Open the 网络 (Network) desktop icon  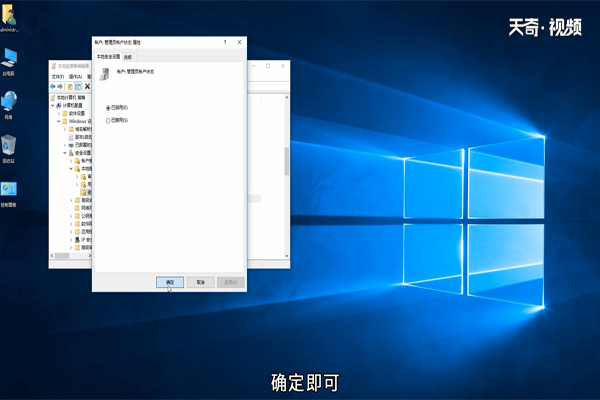(x=9, y=104)
